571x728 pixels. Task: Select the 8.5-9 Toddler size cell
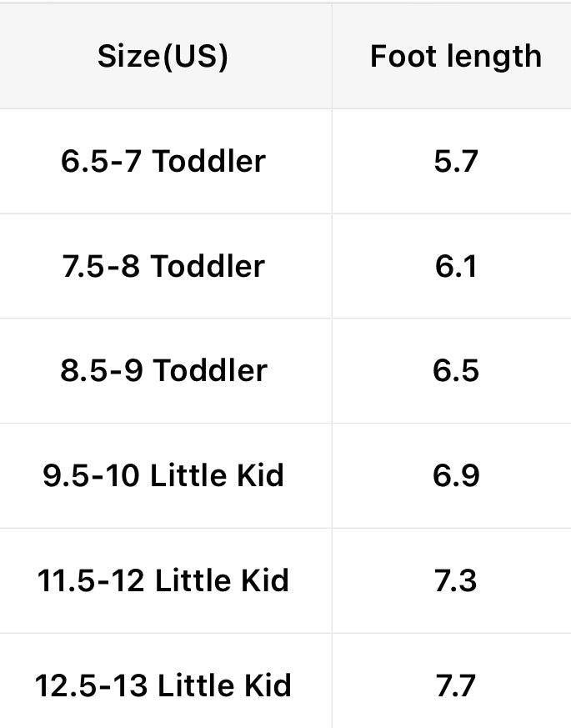point(163,370)
